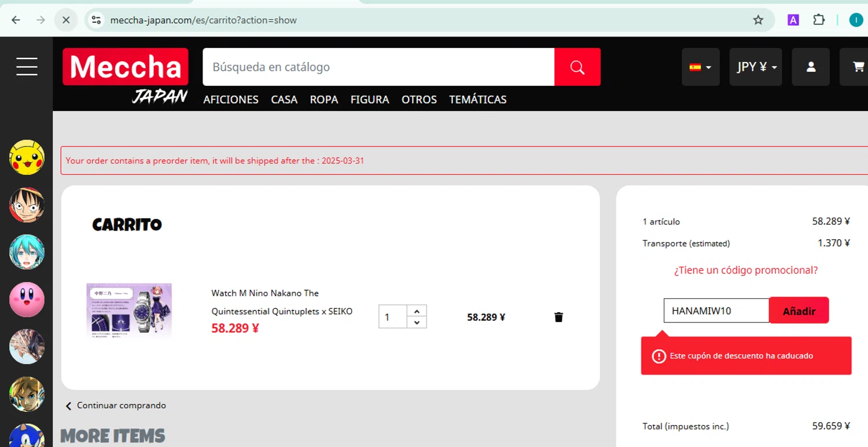Delete the Nino Nakano watch from cart
Image resolution: width=868 pixels, height=447 pixels.
pos(558,317)
